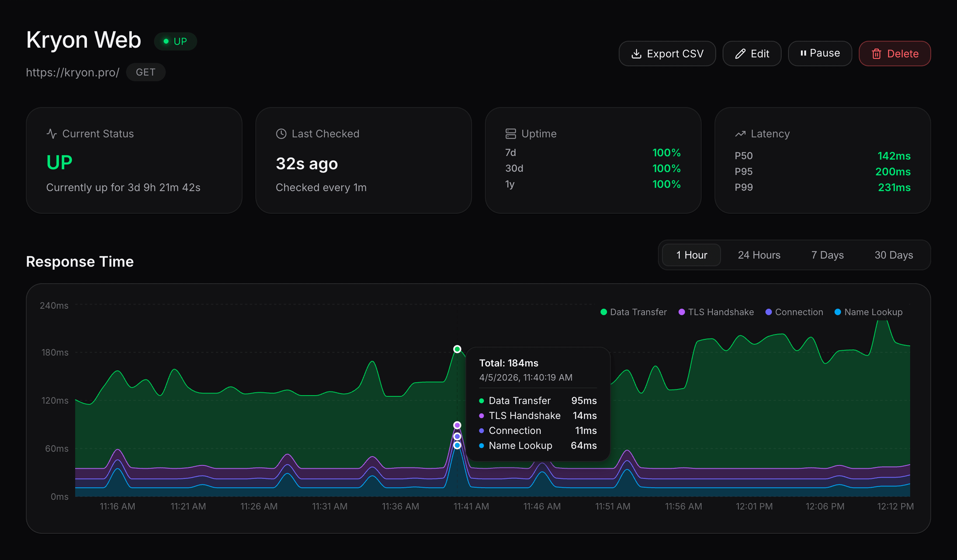Click the tooltip Connection 11ms row
This screenshot has width=957, height=560.
pyautogui.click(x=538, y=430)
